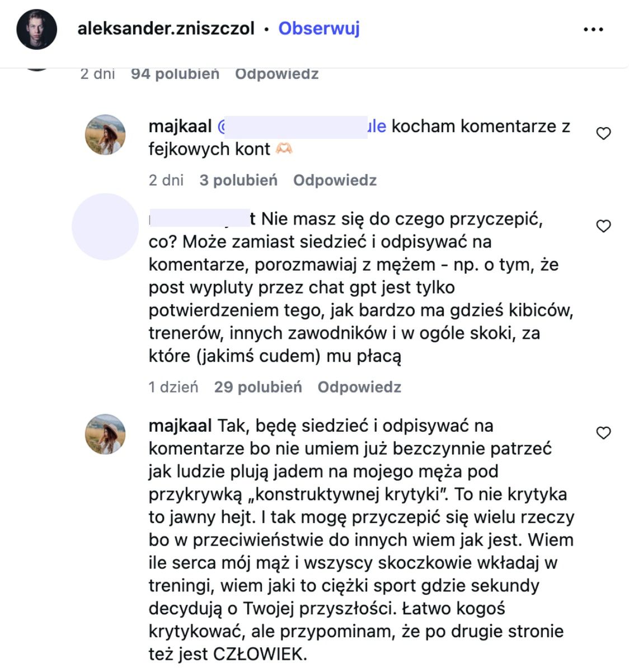Open majkaal's profile via her avatar

(x=105, y=133)
